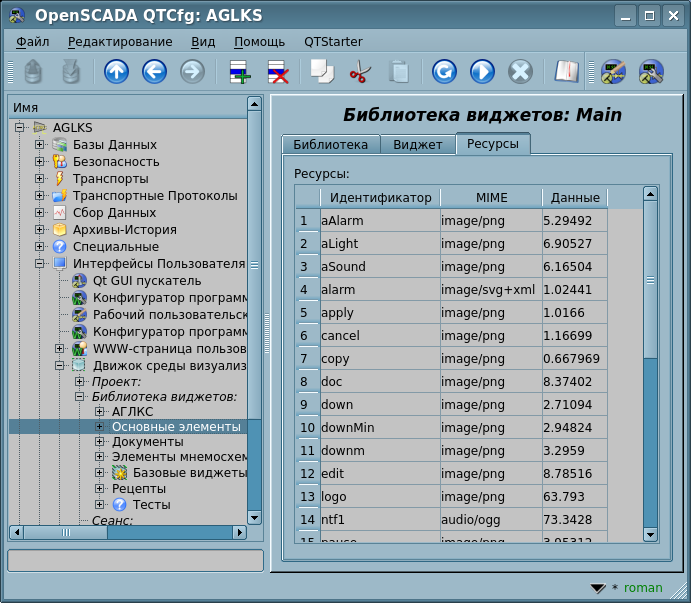Expand the Базы Данных tree node
Image resolution: width=691 pixels, height=603 pixels.
tap(40, 145)
